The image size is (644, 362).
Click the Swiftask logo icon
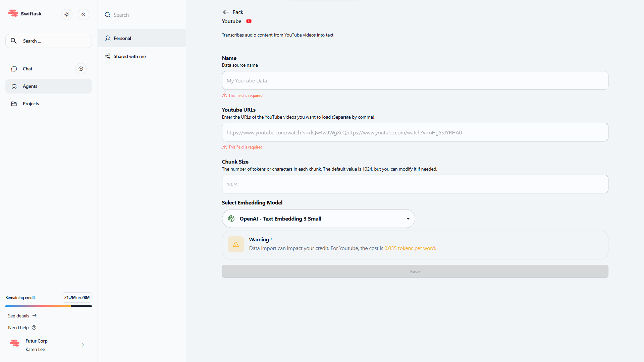(13, 13)
